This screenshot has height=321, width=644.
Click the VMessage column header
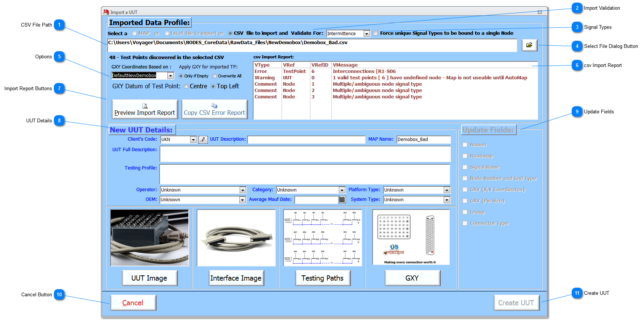click(435, 65)
